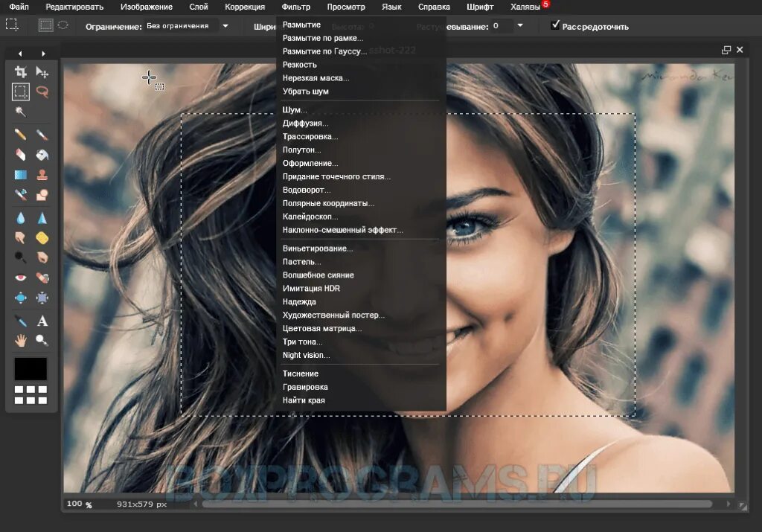The height and width of the screenshot is (532, 762).
Task: Select the Drawing shapes tool
Action: 42,194
